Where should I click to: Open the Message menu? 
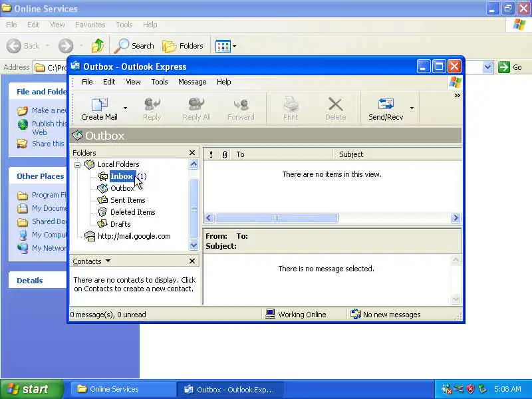(192, 82)
